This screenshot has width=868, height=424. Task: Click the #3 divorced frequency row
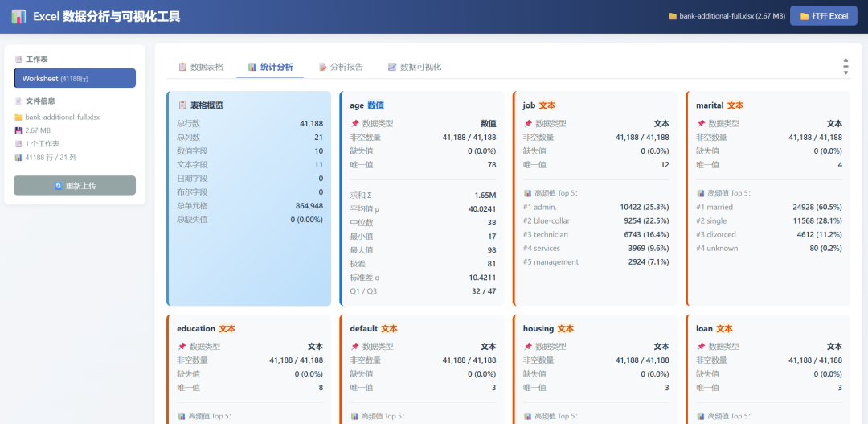[769, 234]
